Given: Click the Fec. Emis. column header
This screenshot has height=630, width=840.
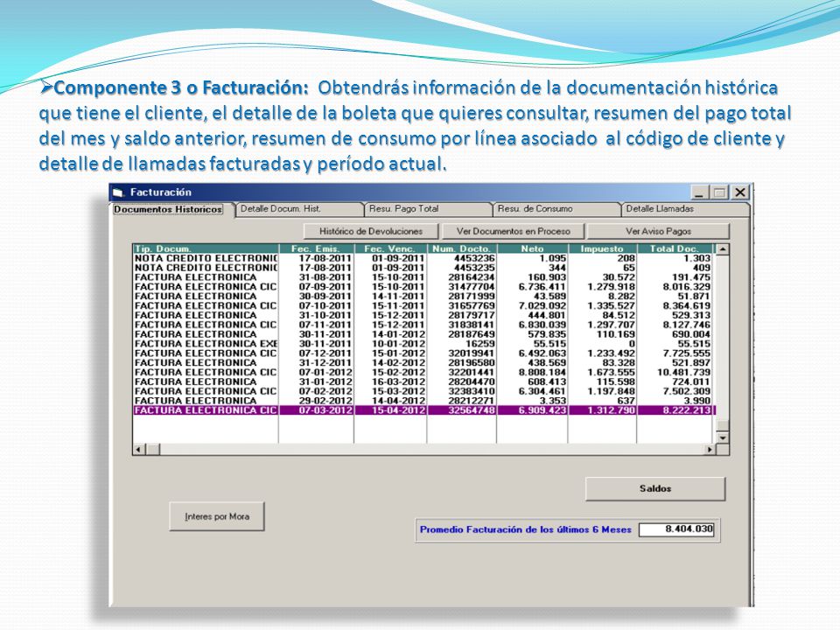Looking at the screenshot, I should (316, 248).
